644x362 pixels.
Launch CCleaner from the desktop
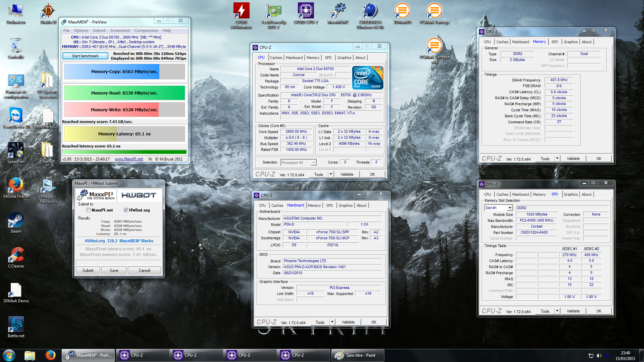16,258
